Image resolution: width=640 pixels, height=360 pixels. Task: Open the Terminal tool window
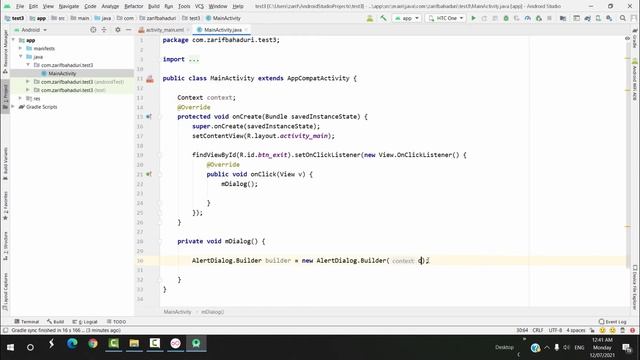point(27,322)
